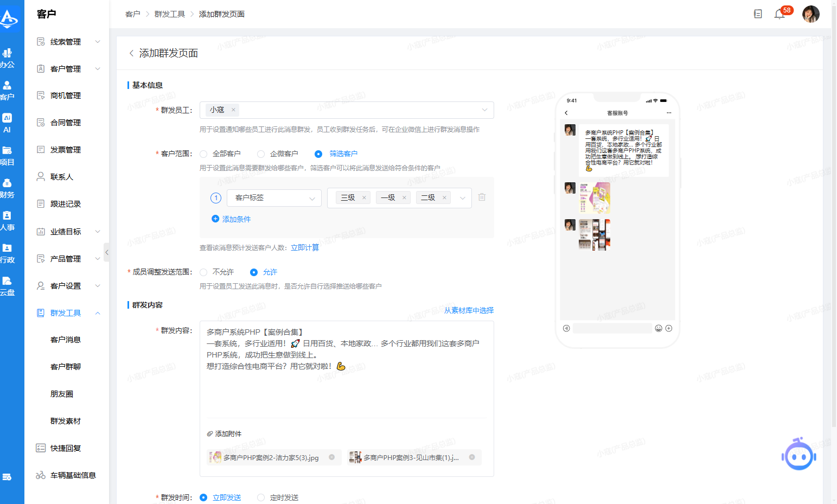Click the notes icon in the top bar
Screen dimensions: 837x504
758,14
